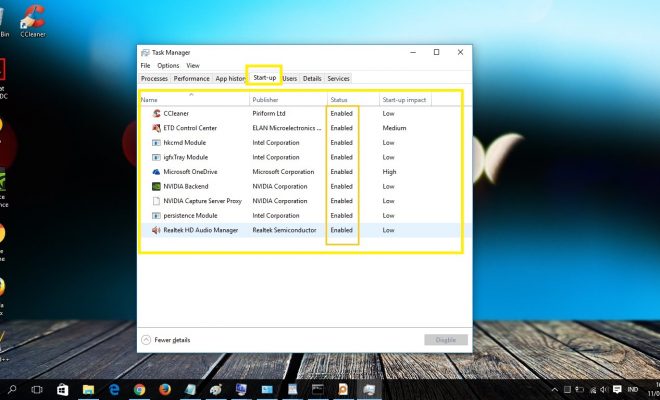Click 'Realtek Semiconductor' publisher cell
660x400 pixels.
pyautogui.click(x=284, y=230)
